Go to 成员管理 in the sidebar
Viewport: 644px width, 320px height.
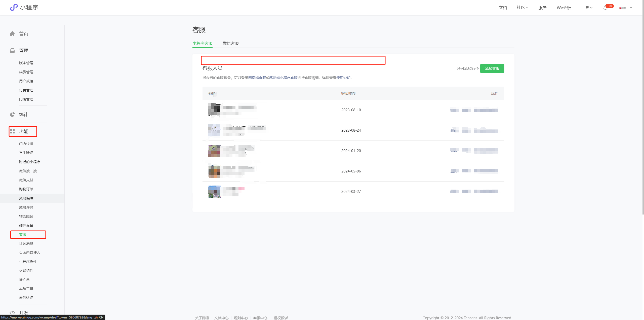pos(26,72)
